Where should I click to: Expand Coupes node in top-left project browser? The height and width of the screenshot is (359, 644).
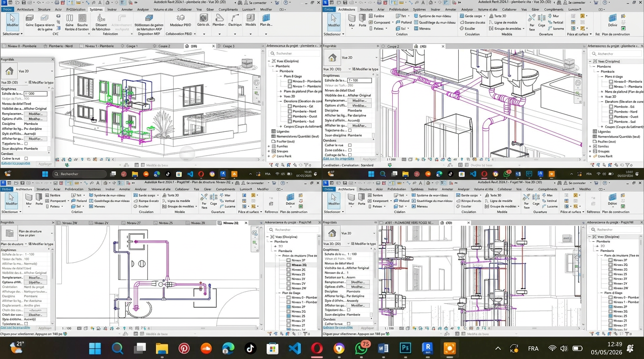click(x=281, y=126)
